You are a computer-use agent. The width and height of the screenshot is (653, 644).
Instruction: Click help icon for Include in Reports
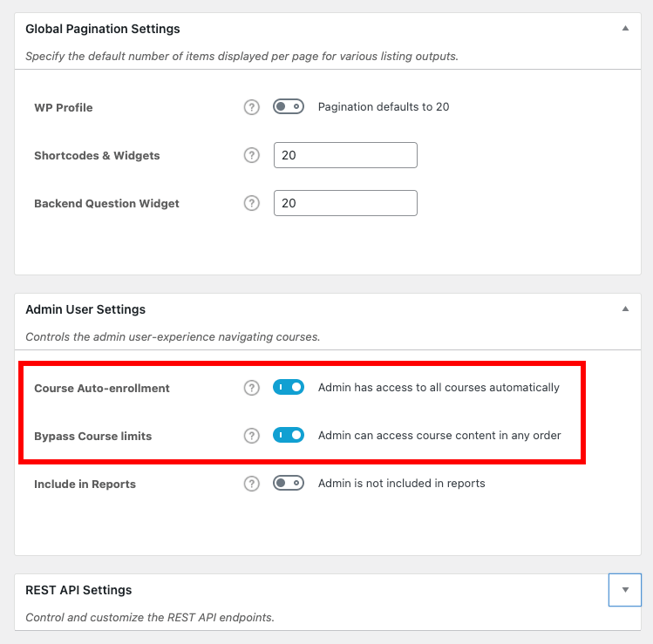pyautogui.click(x=252, y=483)
